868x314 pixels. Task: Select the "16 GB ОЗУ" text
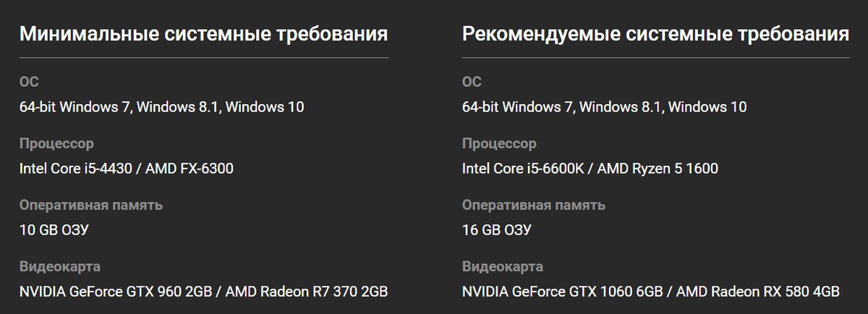click(x=497, y=230)
